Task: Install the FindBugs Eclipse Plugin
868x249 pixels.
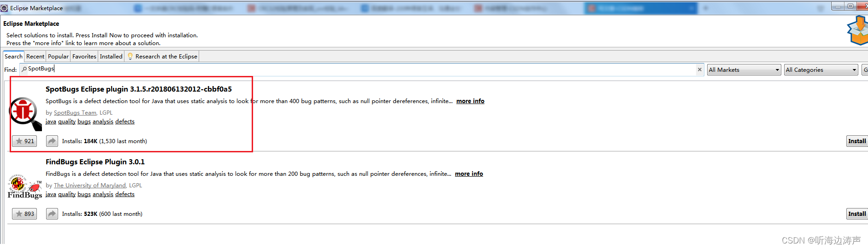Action: tap(857, 214)
